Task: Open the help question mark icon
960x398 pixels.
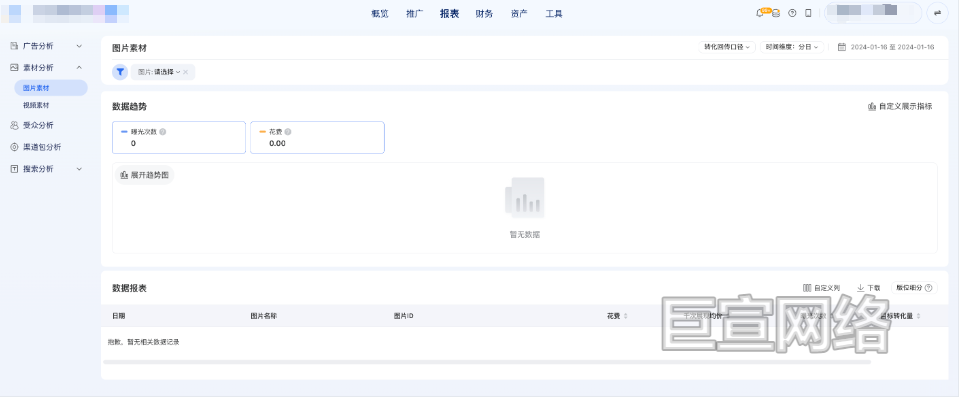Action: tap(792, 13)
